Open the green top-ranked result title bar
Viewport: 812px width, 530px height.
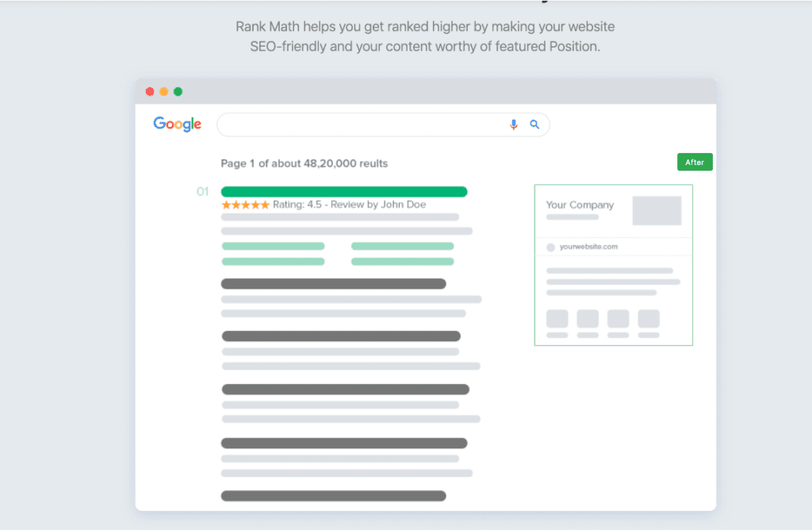tap(344, 192)
